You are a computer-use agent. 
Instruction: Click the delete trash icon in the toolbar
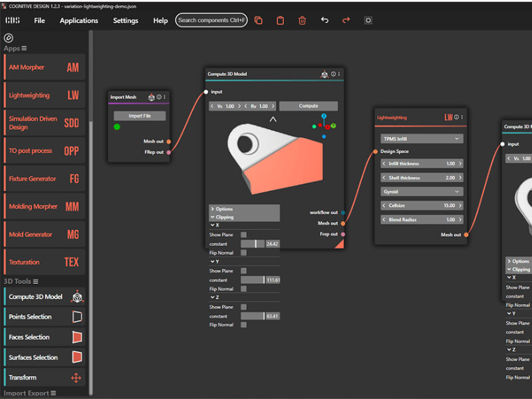point(302,21)
